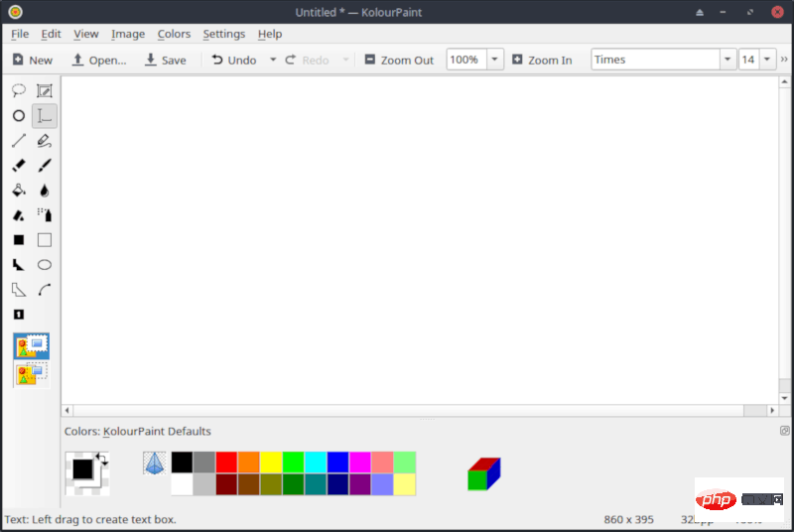Open the Times font family dropdown arrow
Screen dimensions: 794x532
coord(728,60)
